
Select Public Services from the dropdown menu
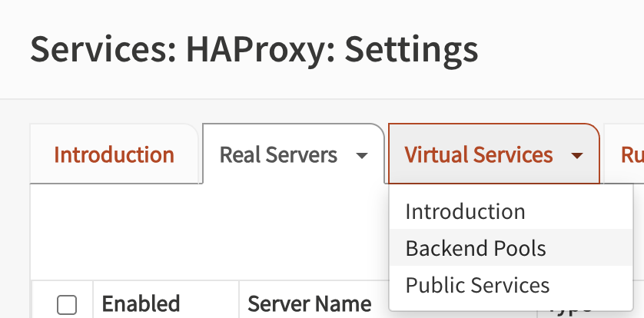pyautogui.click(x=477, y=285)
